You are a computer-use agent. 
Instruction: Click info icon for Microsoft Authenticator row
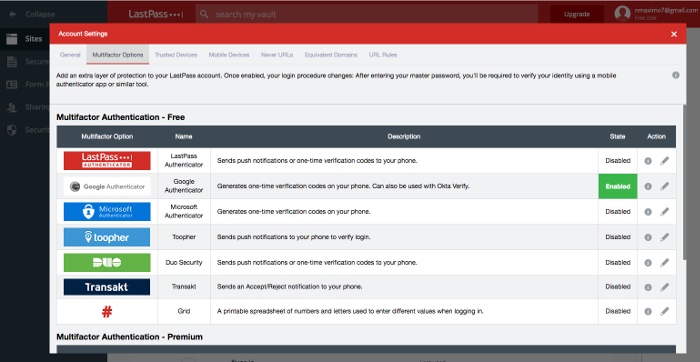tap(648, 212)
